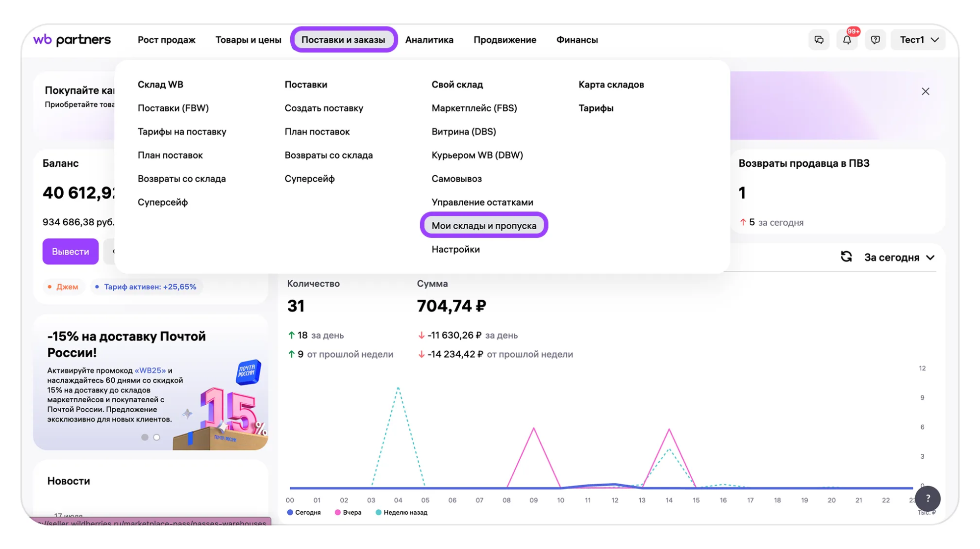Viewport: 980px width, 549px height.
Task: Open the notifications bell icon
Action: pyautogui.click(x=847, y=40)
